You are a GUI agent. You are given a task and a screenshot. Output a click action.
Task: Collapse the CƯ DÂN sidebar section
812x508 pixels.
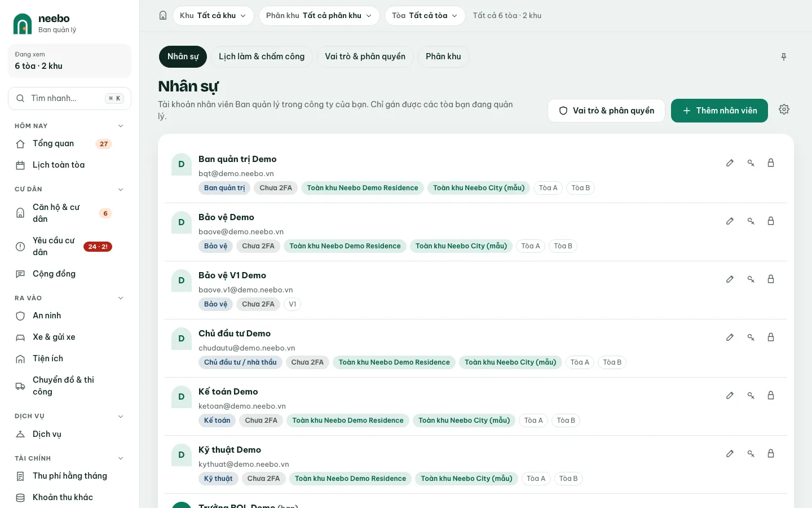tap(120, 189)
